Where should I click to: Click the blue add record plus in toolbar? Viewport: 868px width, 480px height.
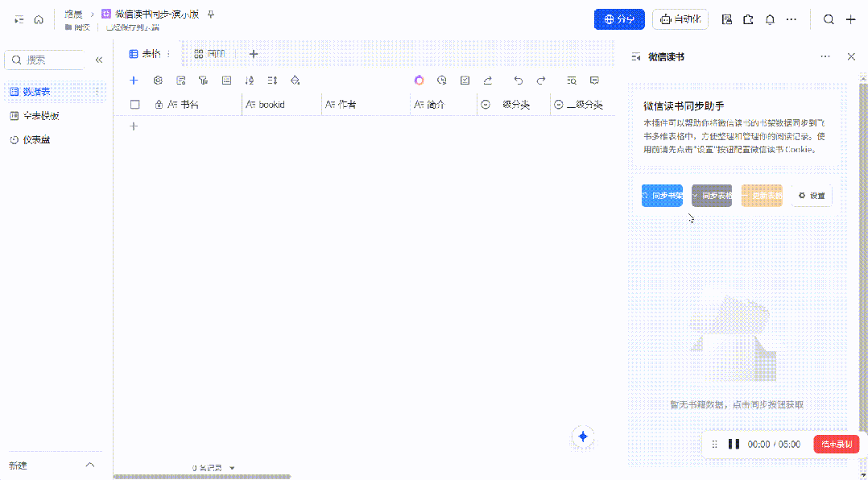tap(134, 81)
